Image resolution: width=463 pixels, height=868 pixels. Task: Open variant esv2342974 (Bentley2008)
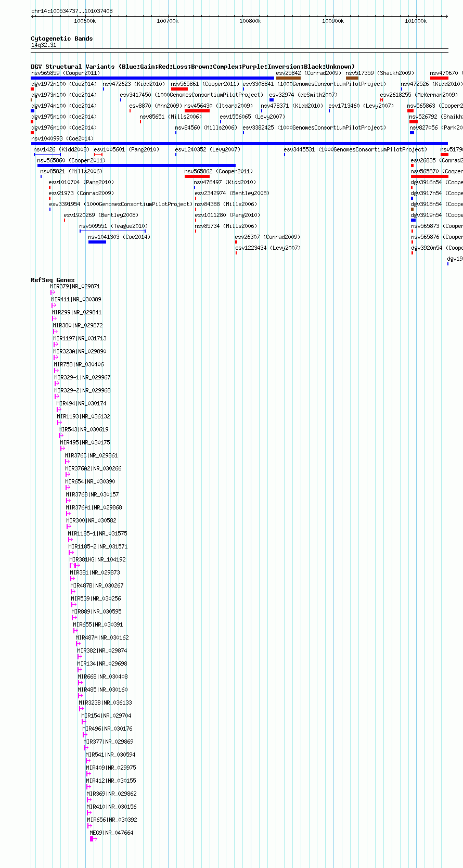pyautogui.click(x=232, y=193)
